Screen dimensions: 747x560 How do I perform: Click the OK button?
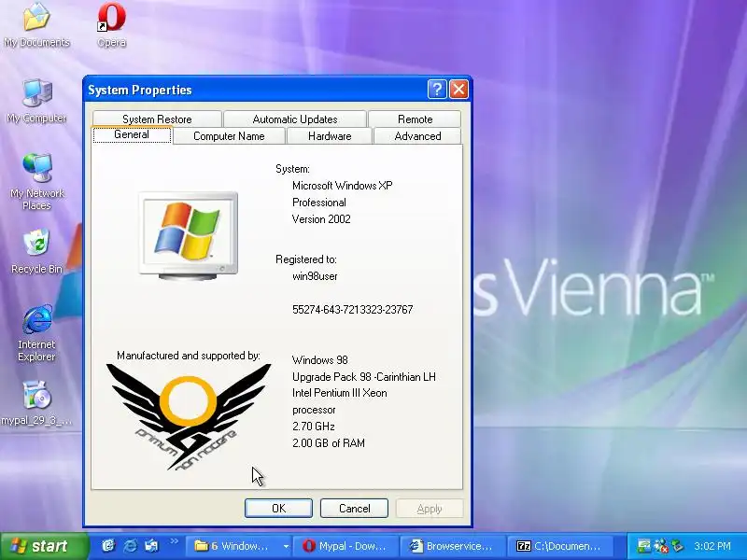click(x=278, y=509)
